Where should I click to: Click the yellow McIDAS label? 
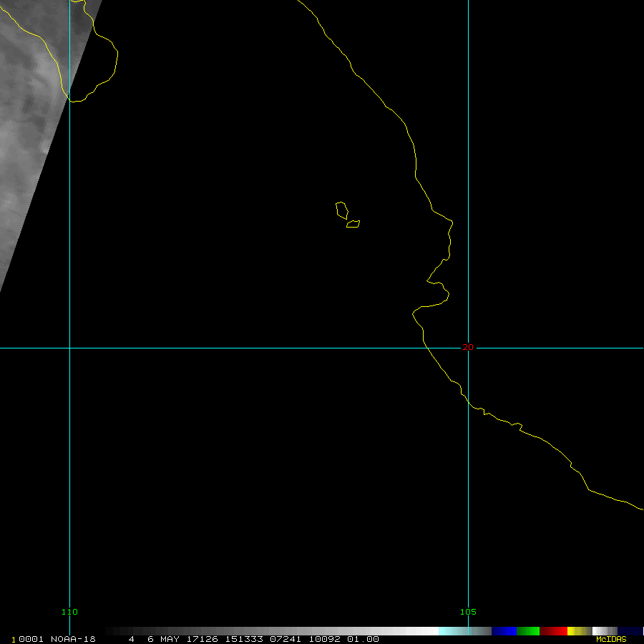point(611,639)
